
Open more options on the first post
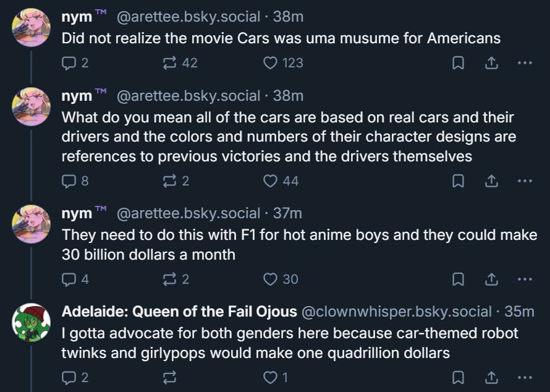click(525, 62)
